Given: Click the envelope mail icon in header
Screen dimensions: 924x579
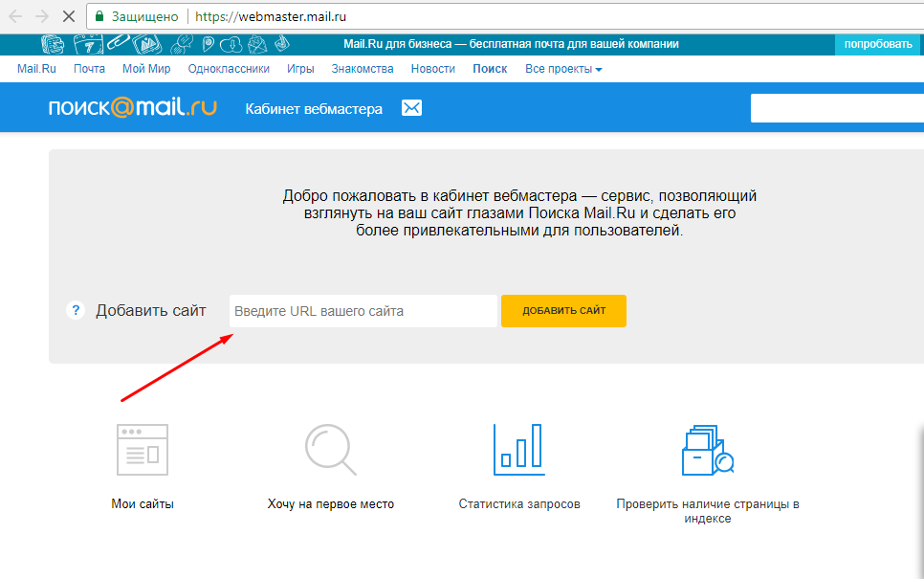Looking at the screenshot, I should (x=411, y=108).
